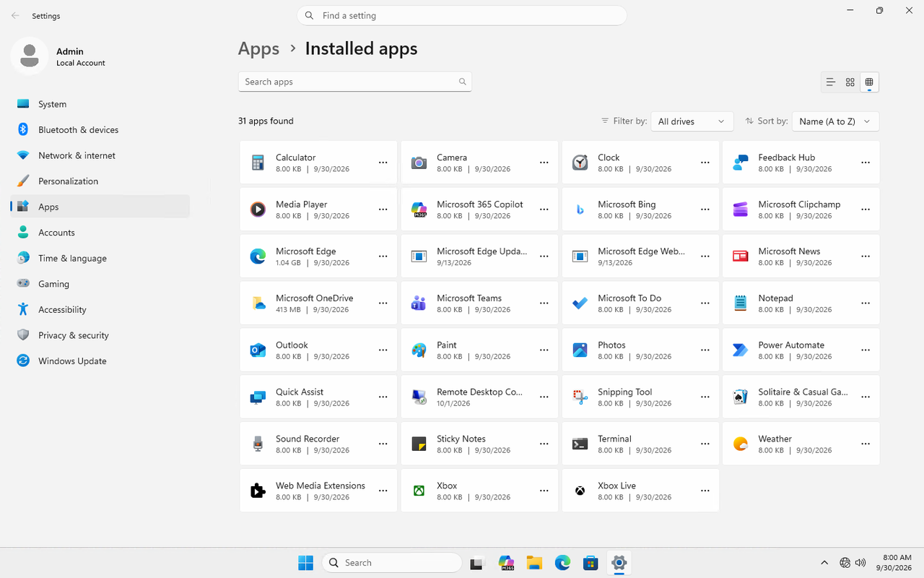This screenshot has height=578, width=924.
Task: Open the Filter by All drives dropdown
Action: tap(692, 121)
